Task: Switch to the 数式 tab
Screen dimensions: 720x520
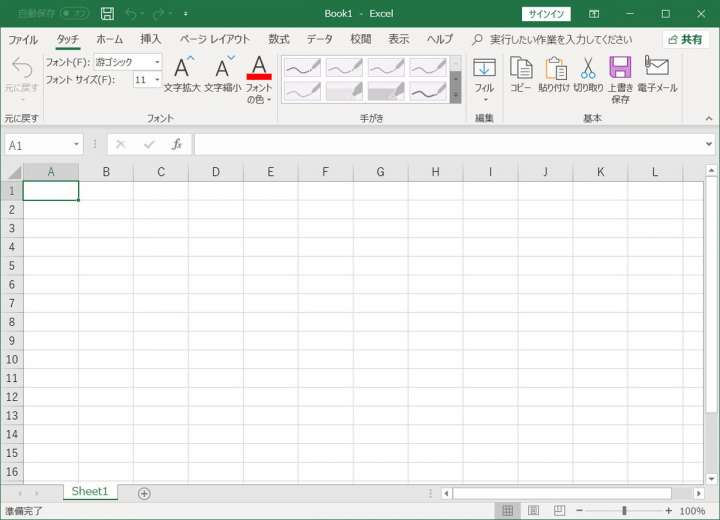Action: tap(279, 40)
